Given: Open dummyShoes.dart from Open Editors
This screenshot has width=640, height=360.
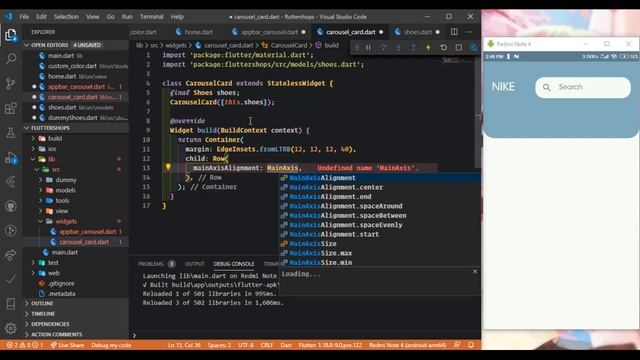Looking at the screenshot, I should click(73, 118).
